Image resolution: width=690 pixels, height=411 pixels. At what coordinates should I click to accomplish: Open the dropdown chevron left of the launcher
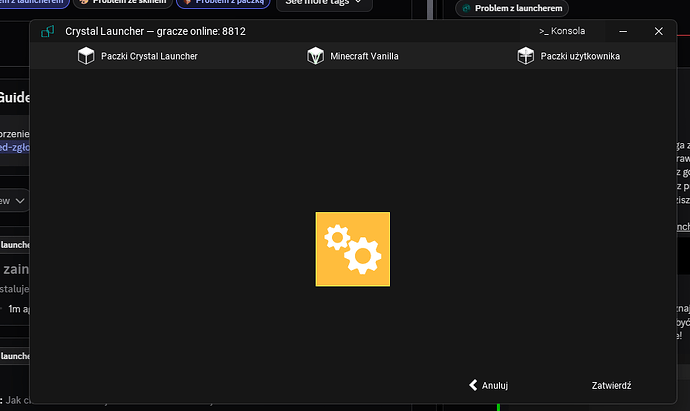tap(19, 200)
